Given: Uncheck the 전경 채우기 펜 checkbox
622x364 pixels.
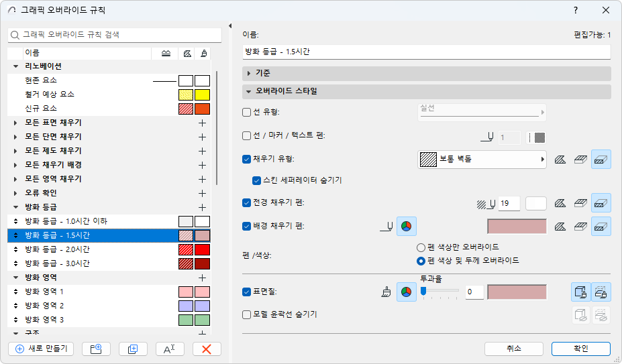Looking at the screenshot, I should [x=246, y=202].
